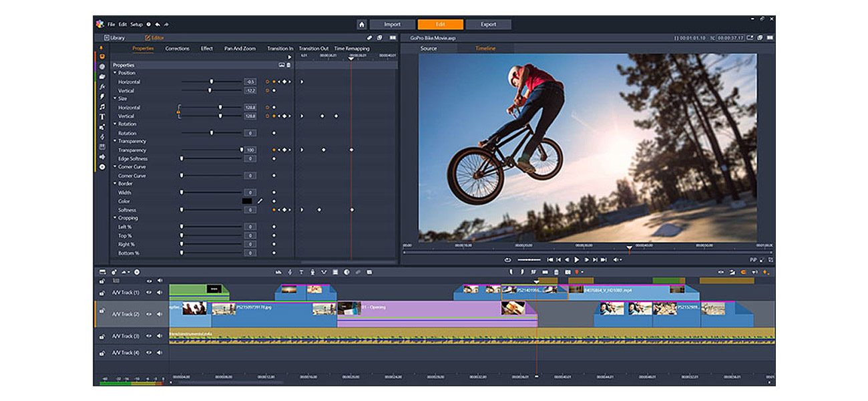Open the Editor panel
The width and height of the screenshot is (868, 401).
tap(154, 38)
